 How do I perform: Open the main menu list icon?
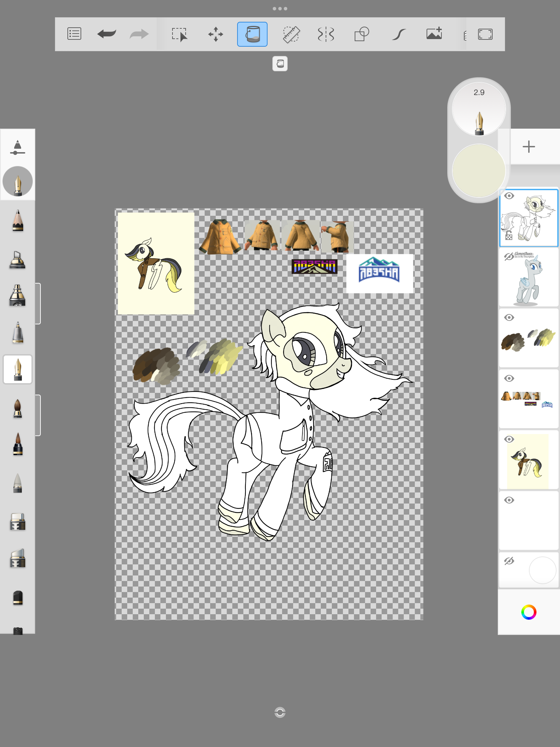(x=74, y=34)
